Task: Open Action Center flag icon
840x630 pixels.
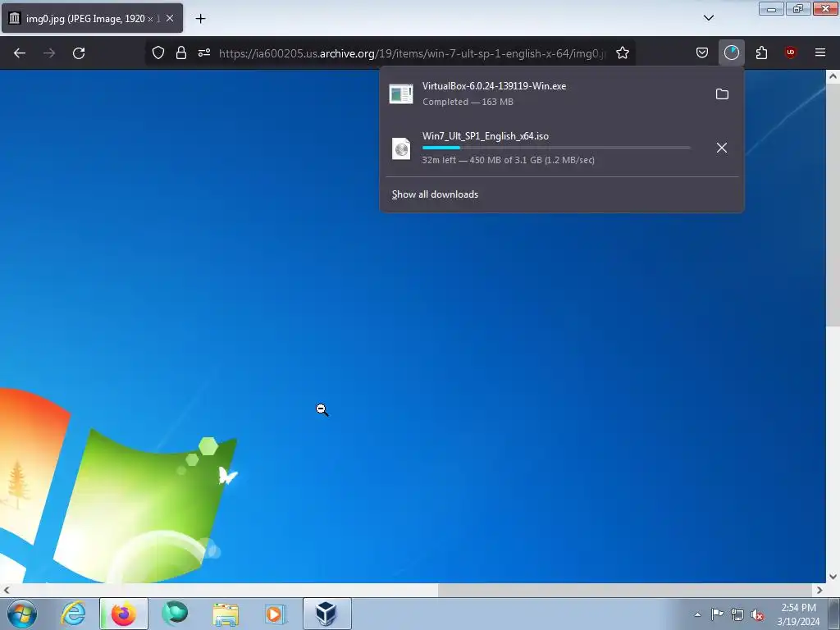Action: [x=717, y=614]
